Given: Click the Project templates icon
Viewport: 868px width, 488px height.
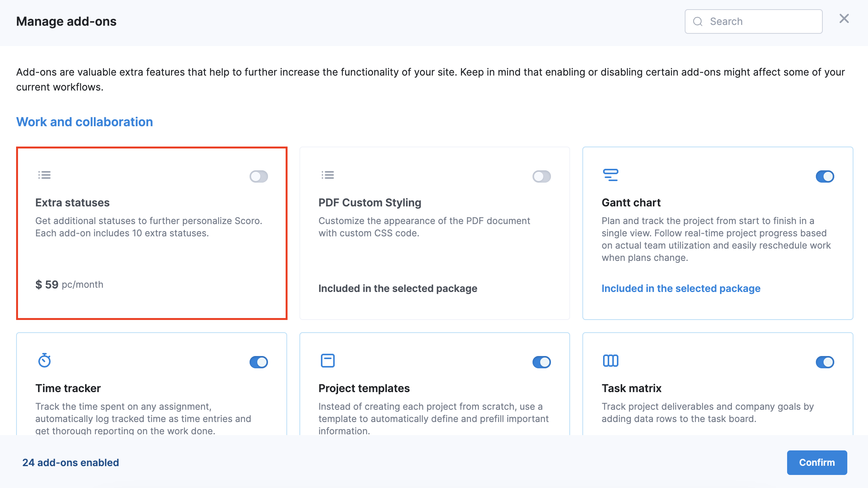Looking at the screenshot, I should click(x=327, y=361).
